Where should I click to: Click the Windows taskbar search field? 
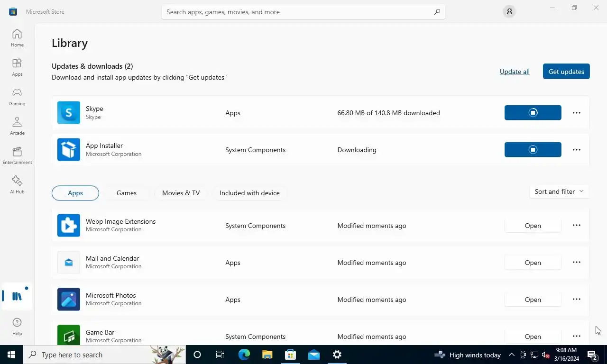[104, 355]
